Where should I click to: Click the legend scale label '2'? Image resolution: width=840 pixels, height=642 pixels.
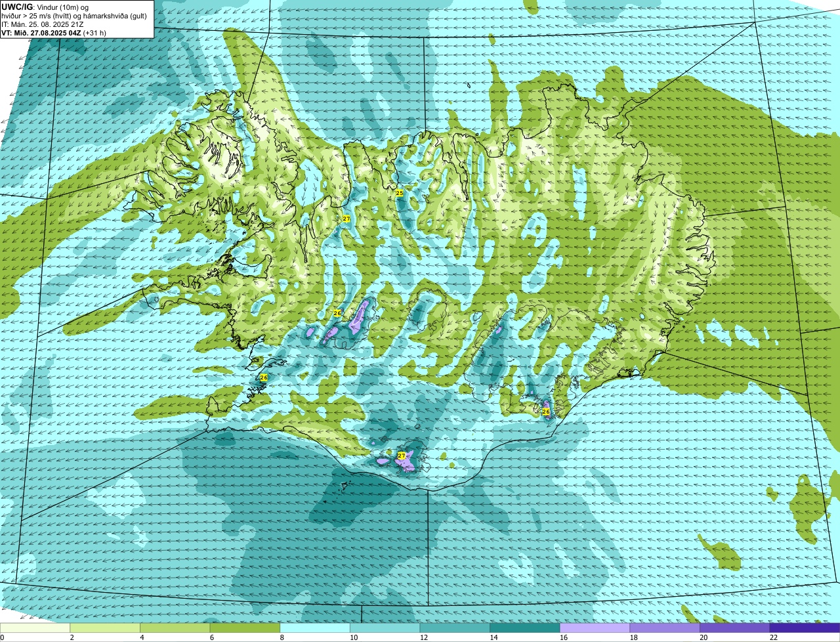point(72,637)
